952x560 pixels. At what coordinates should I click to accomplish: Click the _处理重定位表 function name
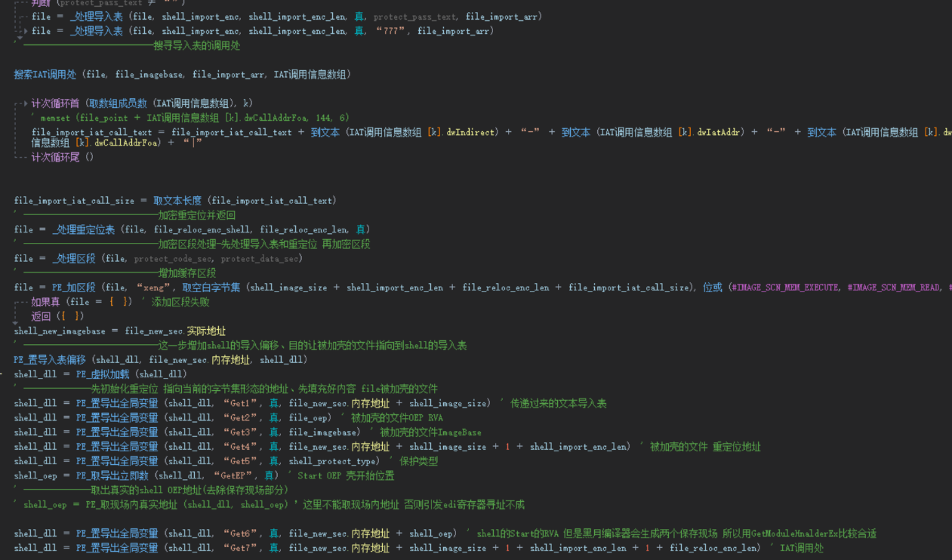click(x=83, y=229)
